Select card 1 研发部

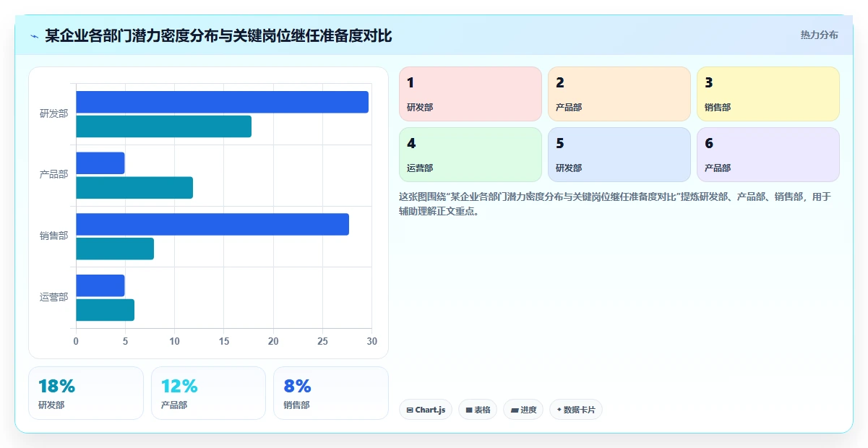coord(470,94)
